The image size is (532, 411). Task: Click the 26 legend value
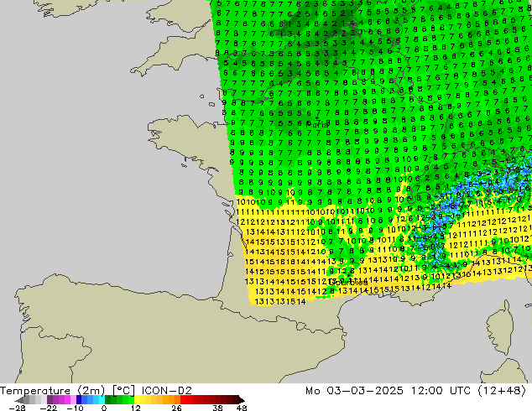176,408
